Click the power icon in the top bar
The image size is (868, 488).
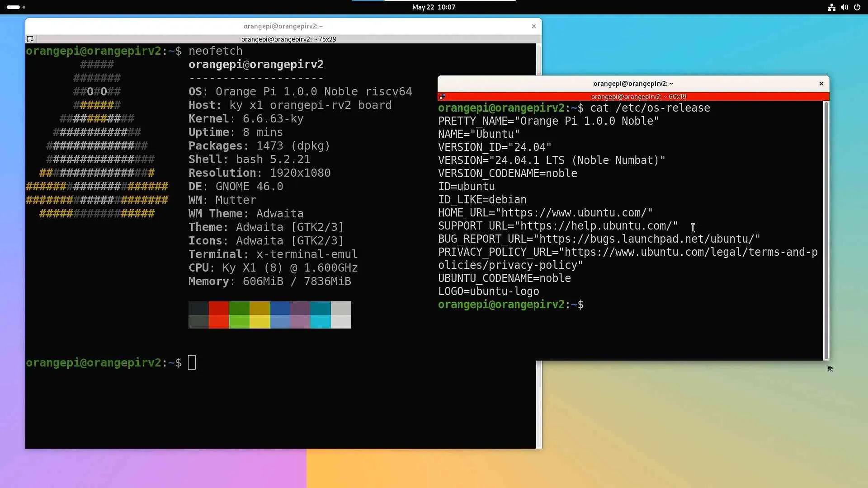tap(858, 7)
